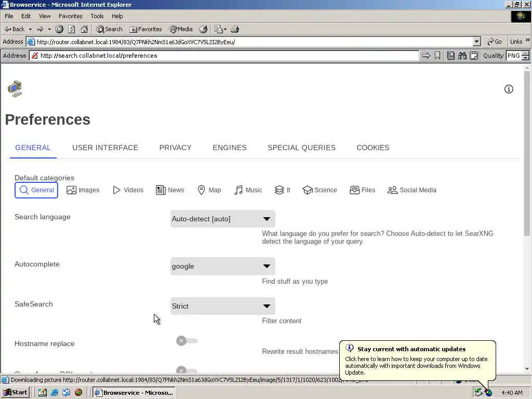Switch to the Cookies tab

(x=373, y=148)
